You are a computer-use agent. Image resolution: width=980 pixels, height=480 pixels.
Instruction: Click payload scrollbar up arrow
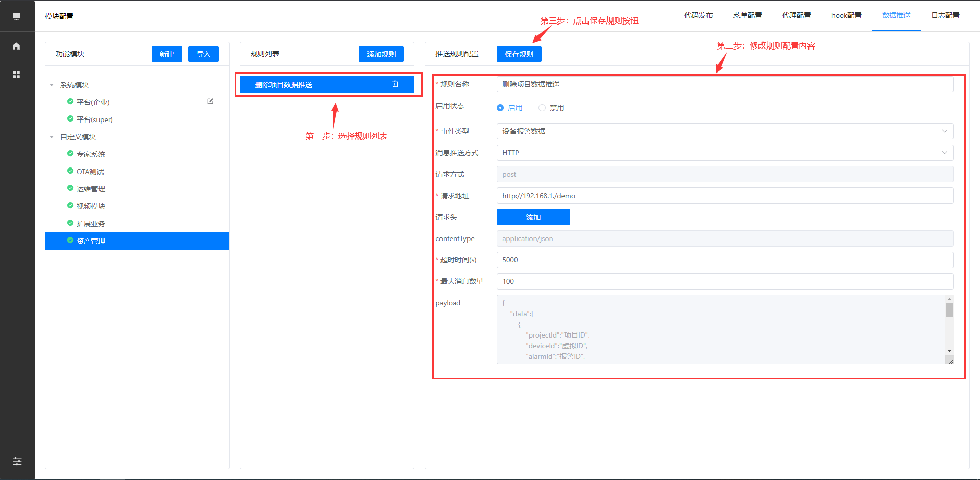click(x=949, y=299)
